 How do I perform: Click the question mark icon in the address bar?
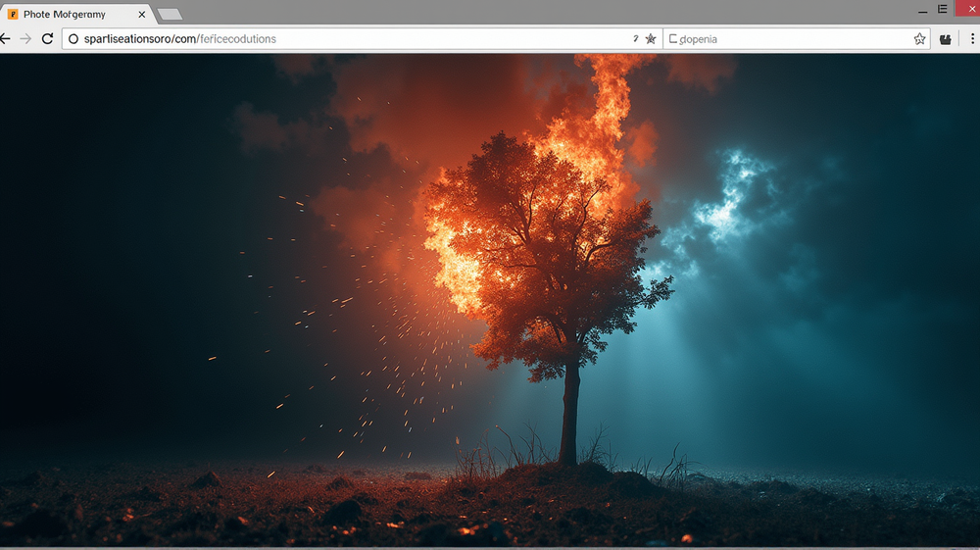click(635, 38)
